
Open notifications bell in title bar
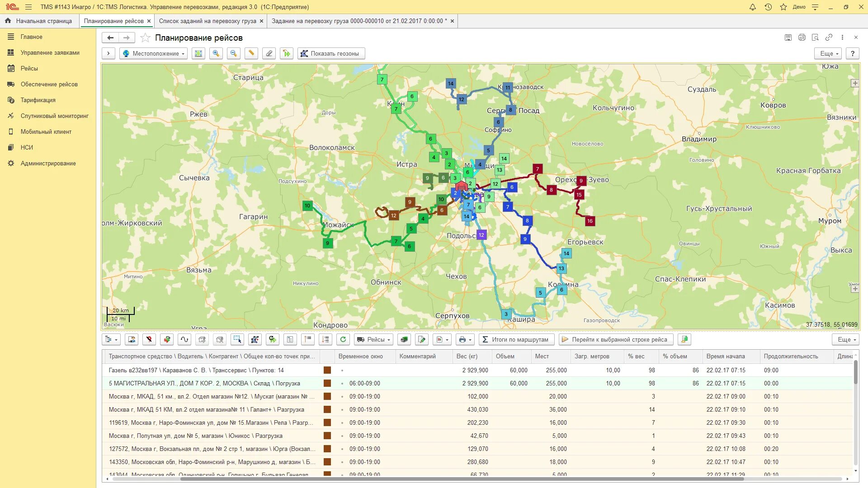(753, 7)
